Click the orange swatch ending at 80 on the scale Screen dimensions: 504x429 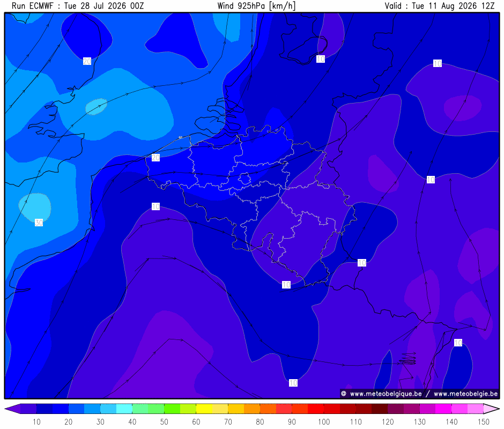click(x=252, y=409)
